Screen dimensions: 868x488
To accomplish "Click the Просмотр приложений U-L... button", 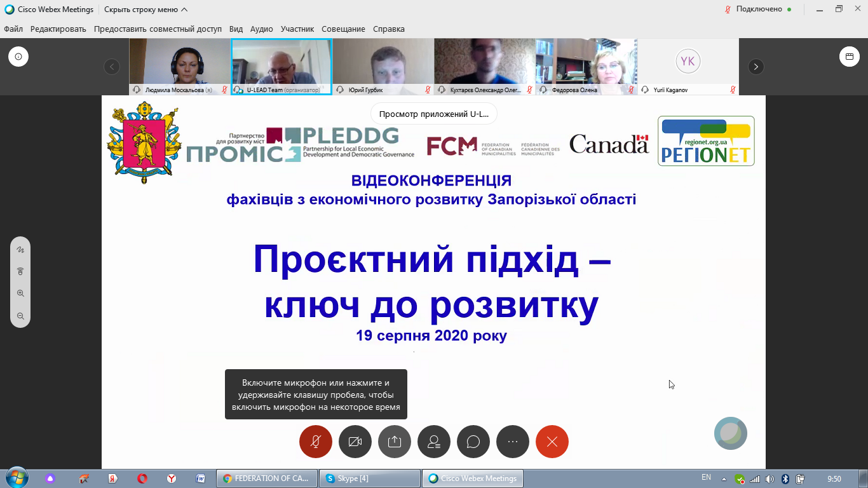I will click(434, 114).
